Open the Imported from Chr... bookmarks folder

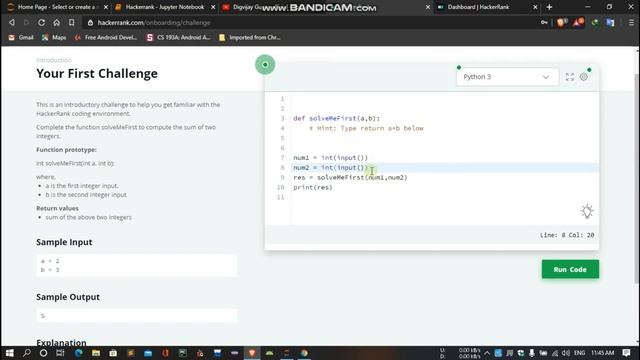[250, 38]
